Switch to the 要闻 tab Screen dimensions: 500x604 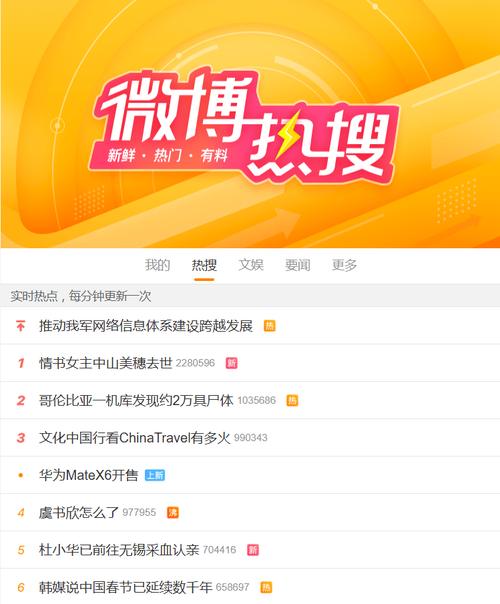pos(297,265)
